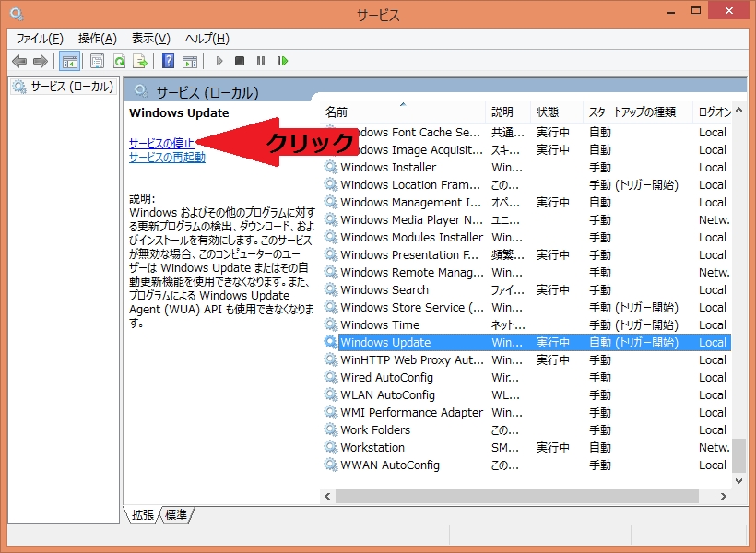Viewport: 756px width, 553px height.
Task: Click the gear icon beside Windows Installer
Action: 330,168
